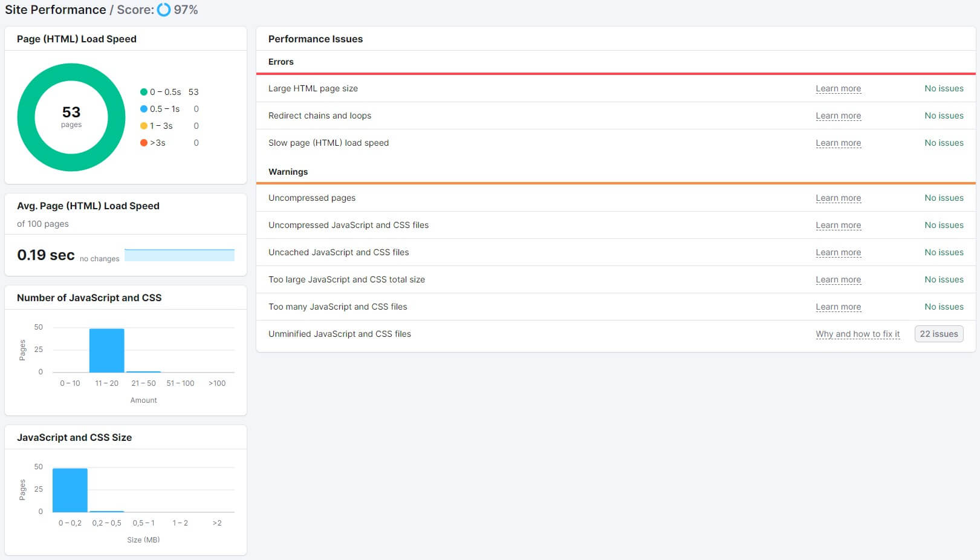
Task: Click the 51 – 100 axis label
Action: 180,383
